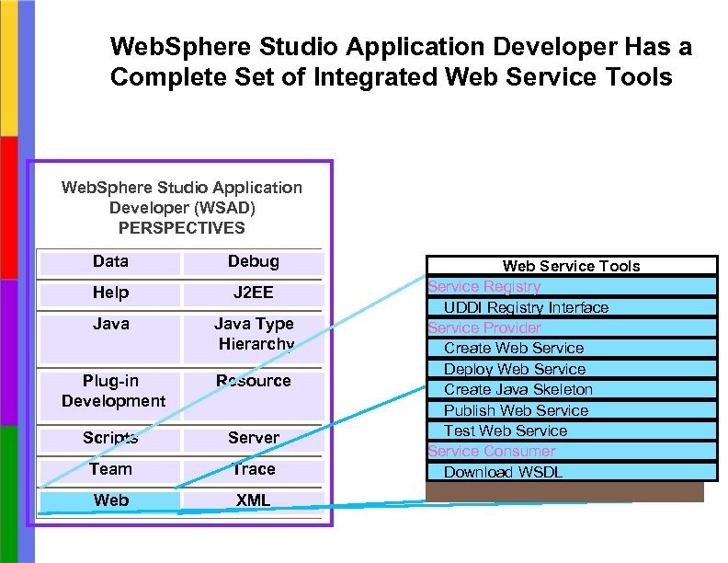Click the 'Test Web Service' row
Image resolution: width=728 pixels, height=563 pixels.
tap(572, 431)
